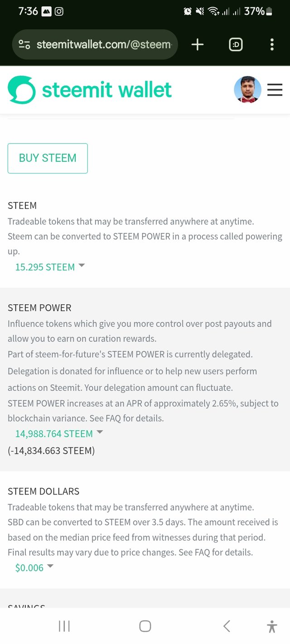Image resolution: width=290 pixels, height=644 pixels.
Task: Click the Steemit Wallet logo icon
Action: 21,90
